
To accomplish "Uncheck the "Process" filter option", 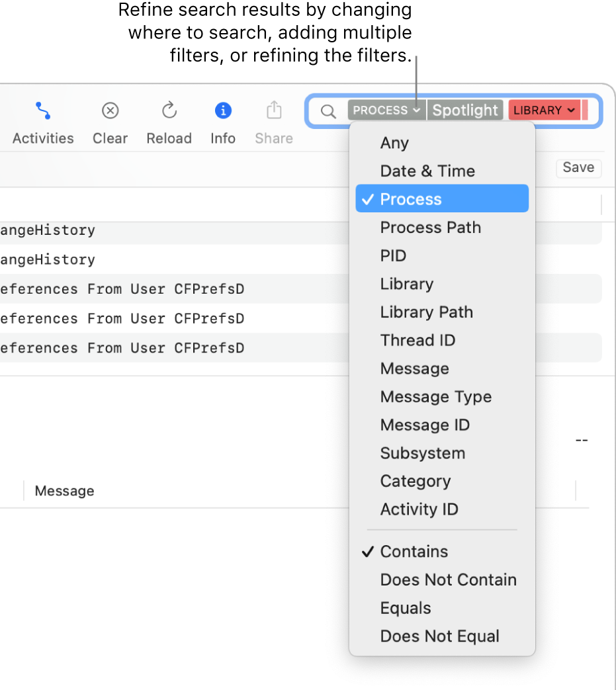I will coord(414,198).
